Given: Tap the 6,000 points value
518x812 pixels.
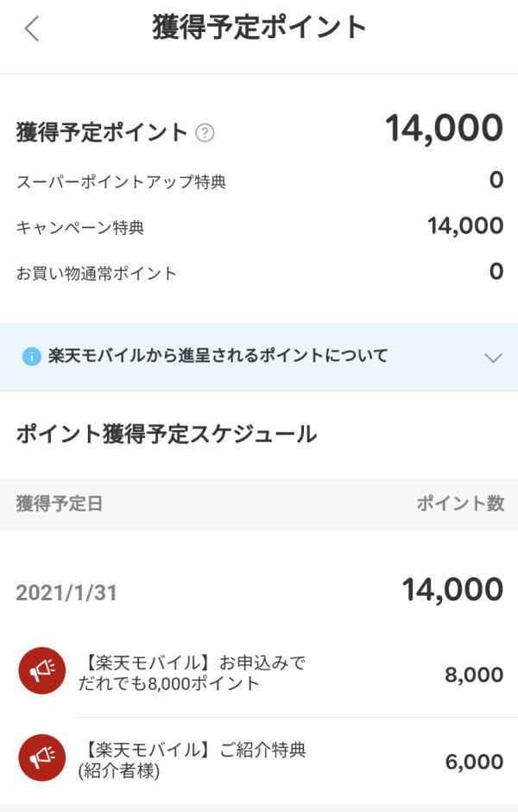Looking at the screenshot, I should 474,762.
